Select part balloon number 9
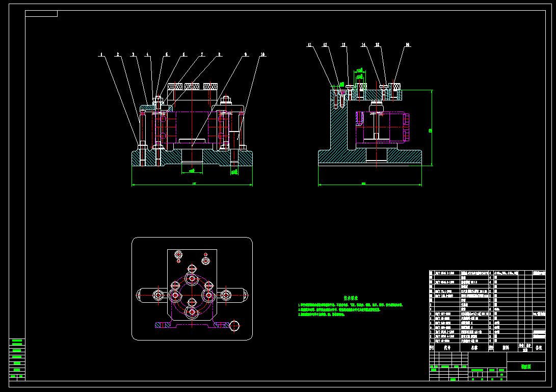Image resolution: width=556 pixels, height=392 pixels. pyautogui.click(x=246, y=55)
